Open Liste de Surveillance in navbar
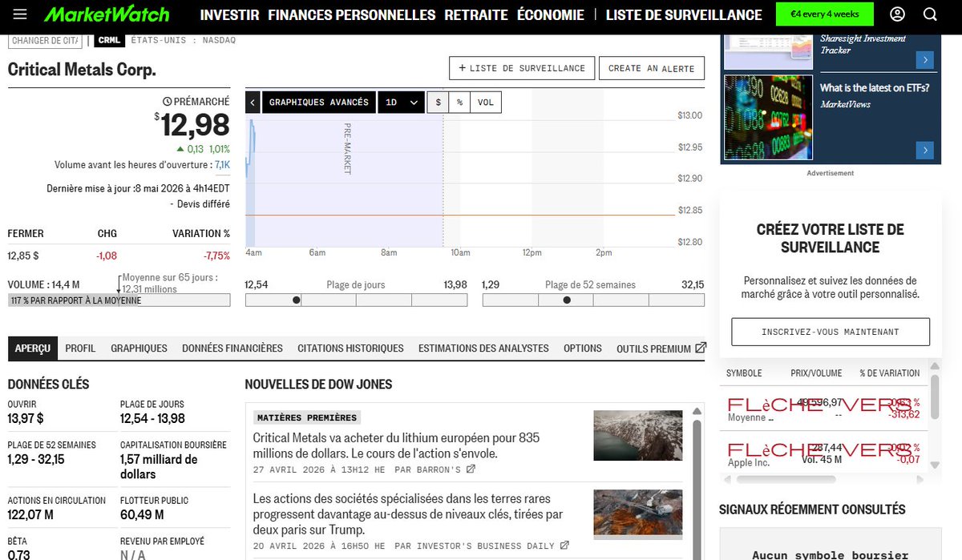This screenshot has height=560, width=962. point(684,14)
